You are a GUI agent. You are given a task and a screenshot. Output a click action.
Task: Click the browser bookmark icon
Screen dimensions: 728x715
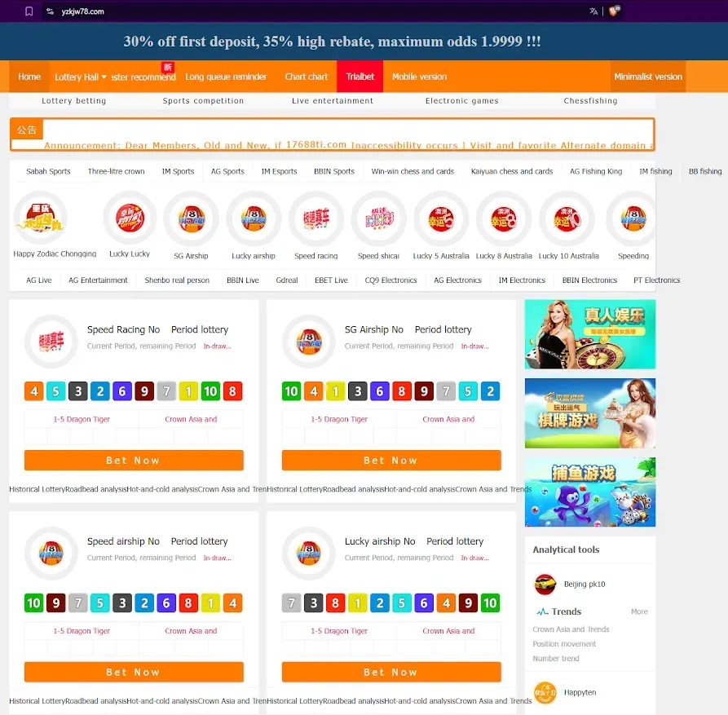tap(29, 11)
